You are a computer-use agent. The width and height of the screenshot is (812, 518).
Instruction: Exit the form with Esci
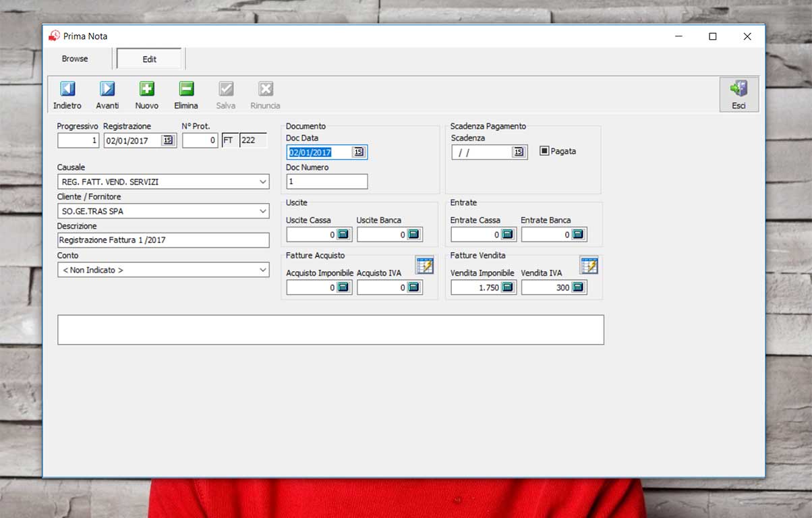click(739, 94)
